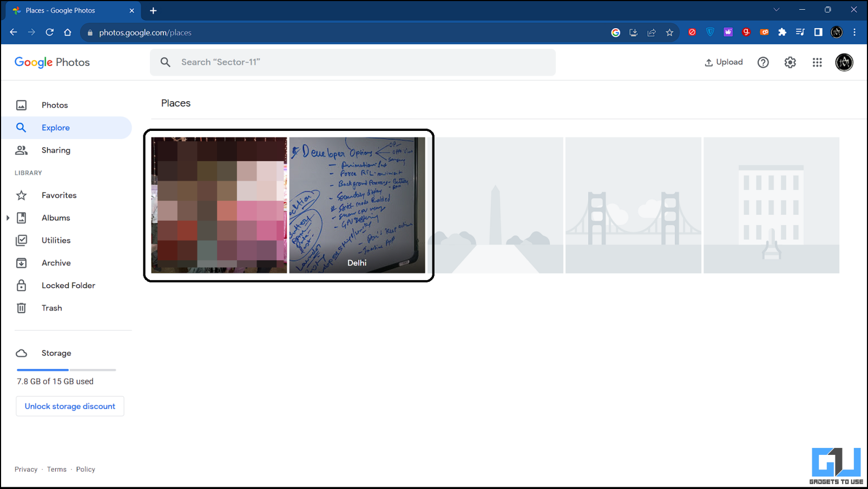The image size is (868, 489).
Task: Click the 7.8 GB of 15 GB used text
Action: 55,381
